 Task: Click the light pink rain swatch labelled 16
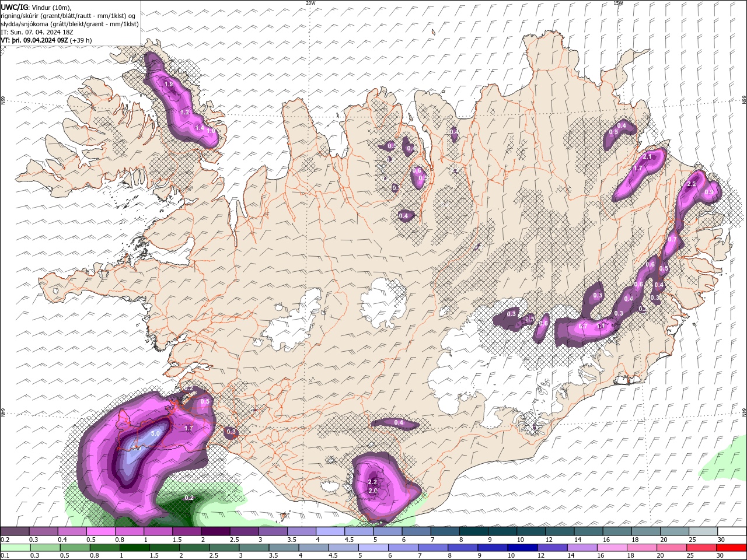612,548
